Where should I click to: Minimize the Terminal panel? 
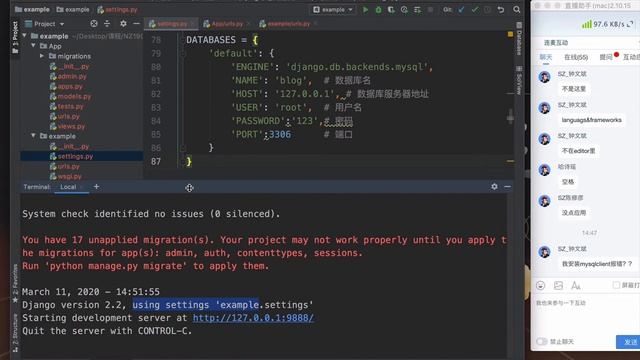(x=507, y=187)
